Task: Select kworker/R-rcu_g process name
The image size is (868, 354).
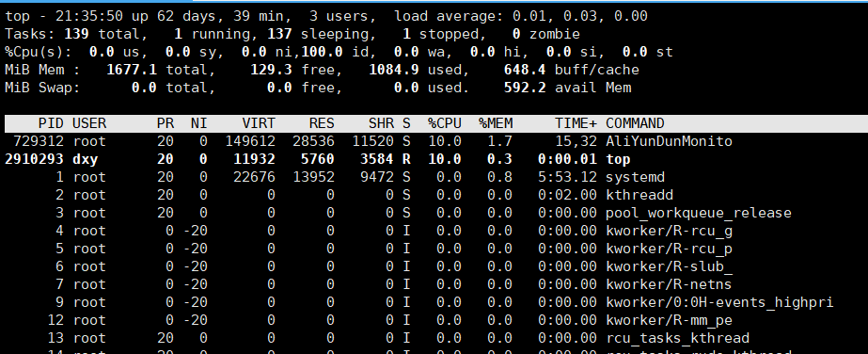Action: pyautogui.click(x=669, y=231)
